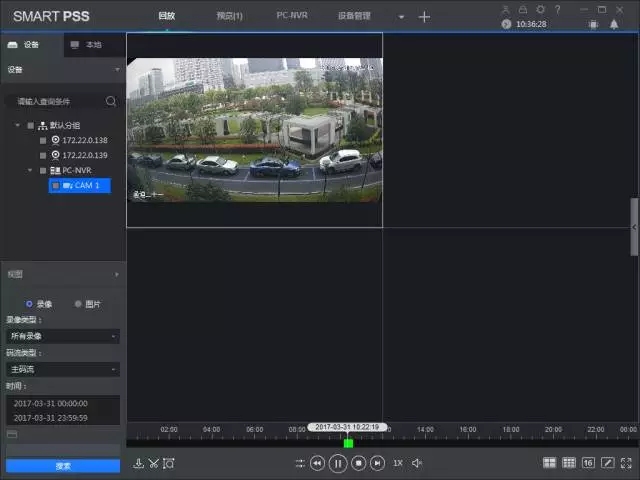This screenshot has width=640, height=480.
Task: Select device 172.22.0.138 in tree
Action: point(85,140)
